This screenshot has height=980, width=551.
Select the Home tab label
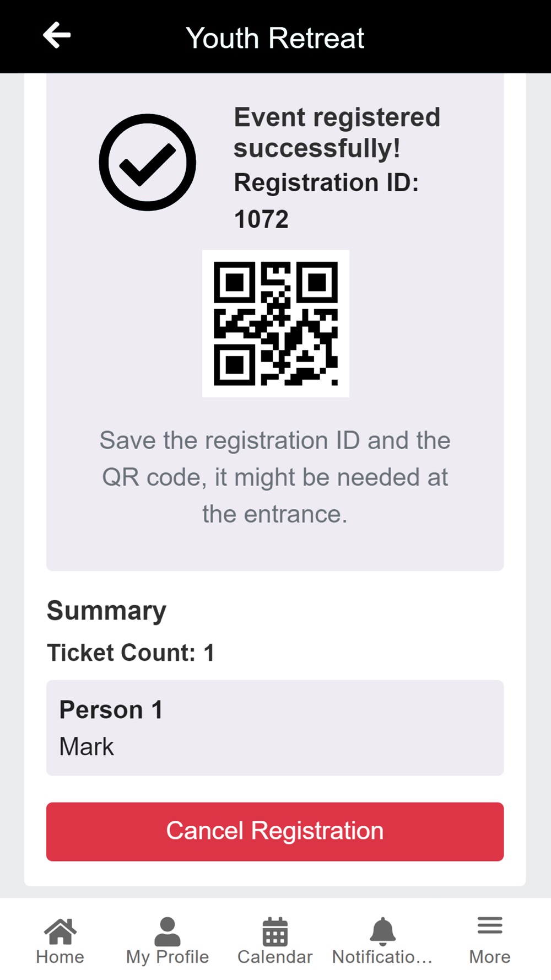60,957
